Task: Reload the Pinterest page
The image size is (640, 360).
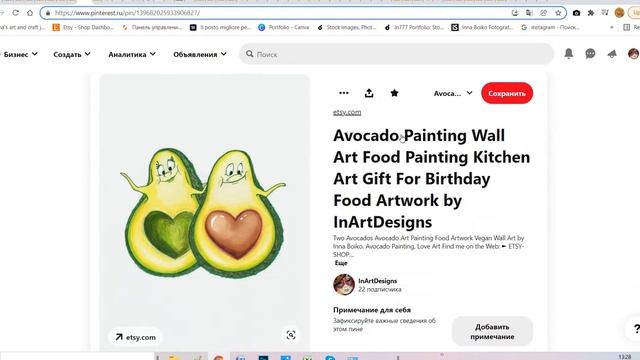Action: 16,13
